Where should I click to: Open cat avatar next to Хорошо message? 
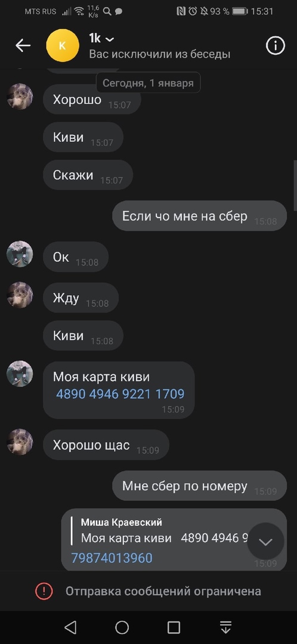20,97
